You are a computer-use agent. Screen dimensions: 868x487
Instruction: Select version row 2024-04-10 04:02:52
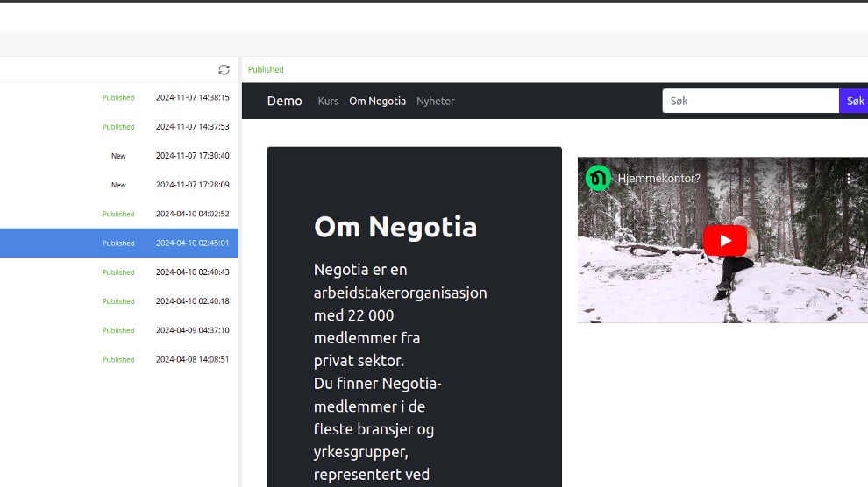pos(119,214)
